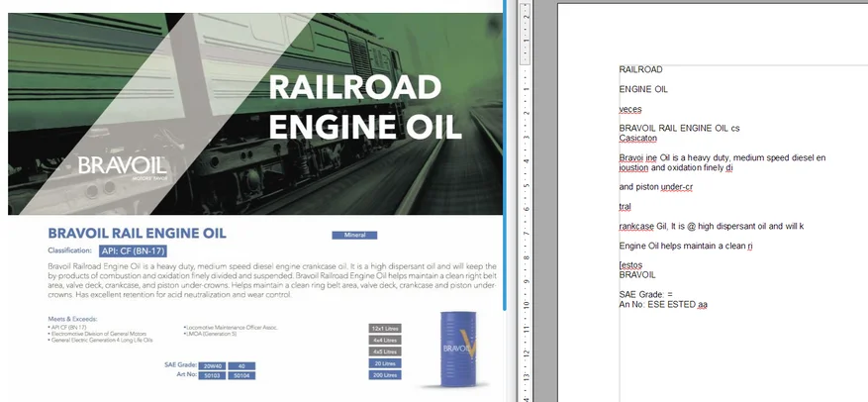Click the misspelled word 'Casicaton' in the document

(637, 138)
